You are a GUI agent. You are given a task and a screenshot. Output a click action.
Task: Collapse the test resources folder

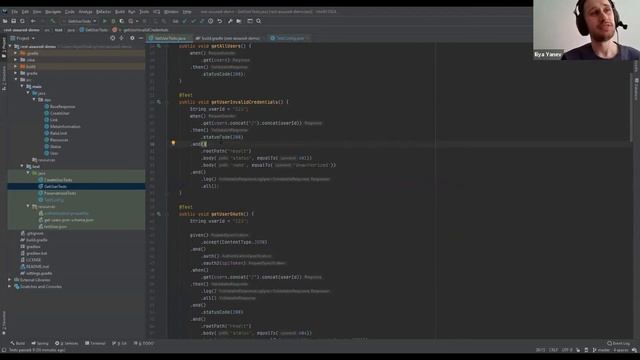click(x=29, y=207)
